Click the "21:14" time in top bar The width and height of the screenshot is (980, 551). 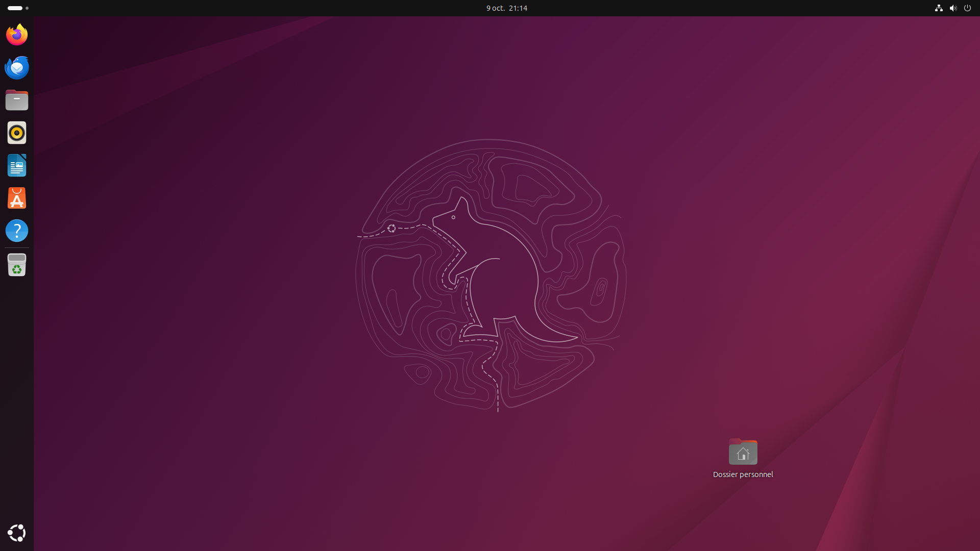click(x=518, y=8)
